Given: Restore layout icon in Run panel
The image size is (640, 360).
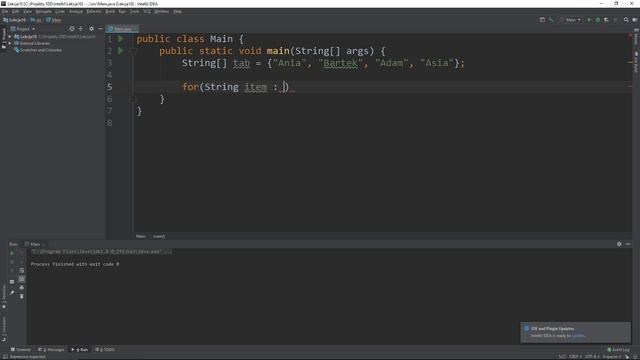Looking at the screenshot, I should 12,282.
